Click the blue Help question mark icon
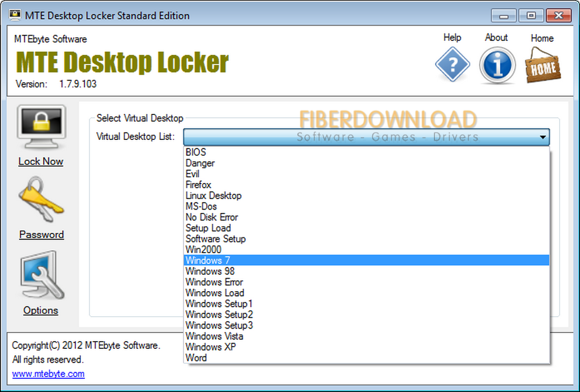580x392 pixels. coord(453,65)
